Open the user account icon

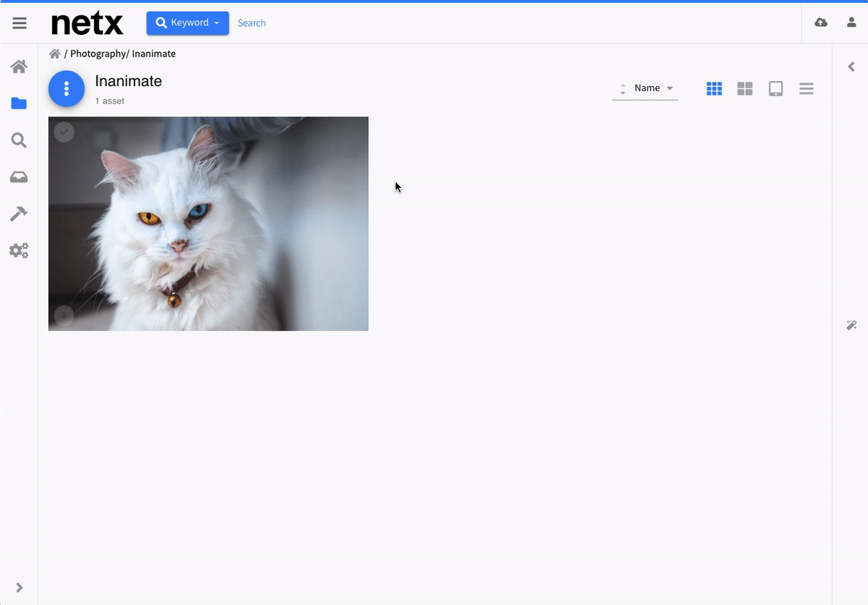(851, 22)
